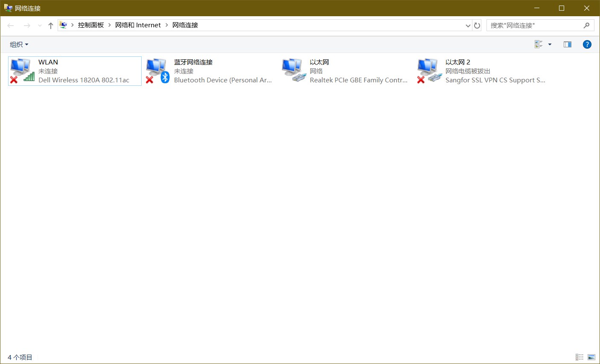Refresh the network connections list
This screenshot has height=364, width=600.
(x=477, y=26)
